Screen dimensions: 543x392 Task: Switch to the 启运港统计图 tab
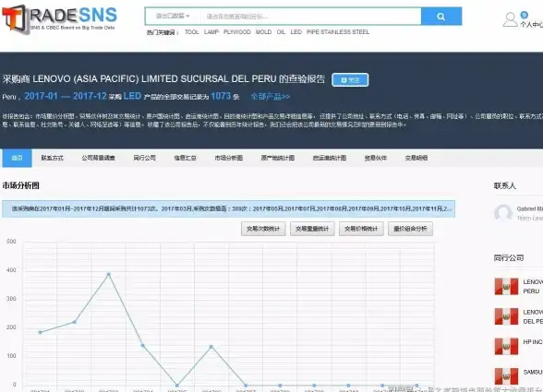point(330,158)
